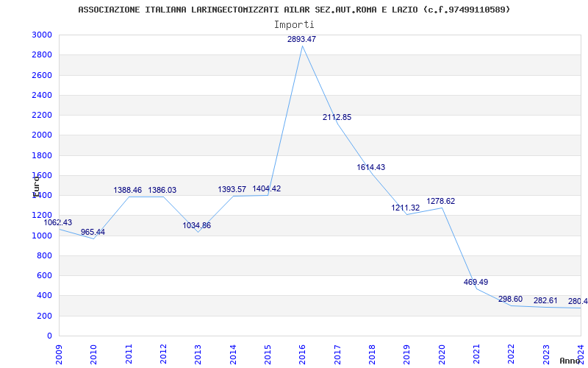
Task: Click the 2016 x-axis year label
Action: [x=302, y=354]
